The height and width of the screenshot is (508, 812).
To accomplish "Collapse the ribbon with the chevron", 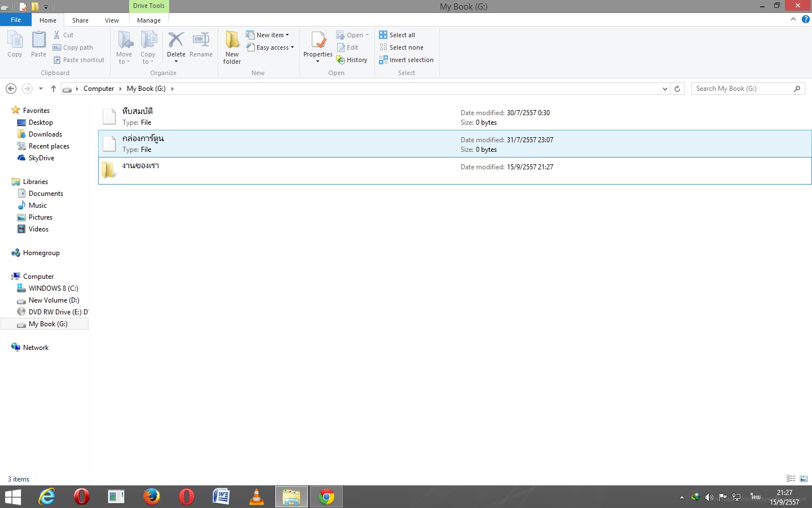I will click(x=793, y=19).
